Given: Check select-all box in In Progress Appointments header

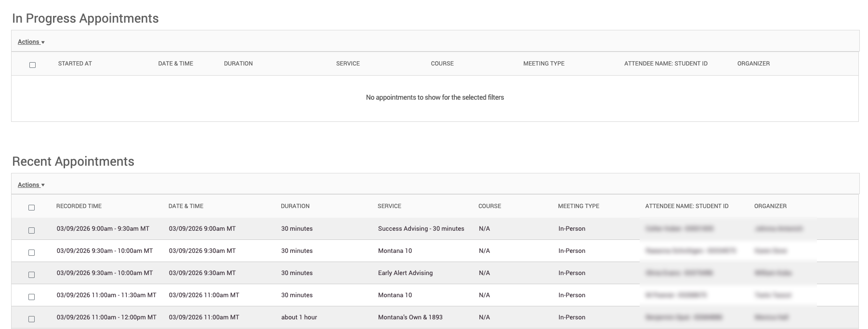Looking at the screenshot, I should pyautogui.click(x=32, y=65).
